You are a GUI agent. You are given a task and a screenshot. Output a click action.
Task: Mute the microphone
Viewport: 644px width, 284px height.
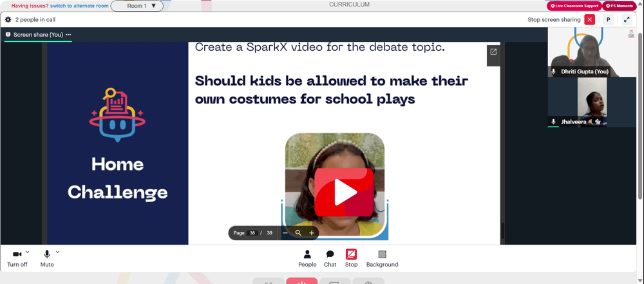(47, 258)
